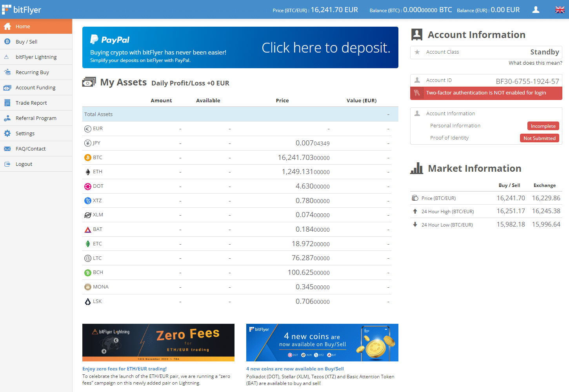569x392 pixels.
Task: Click the BCH green icon in assets
Action: coord(88,272)
